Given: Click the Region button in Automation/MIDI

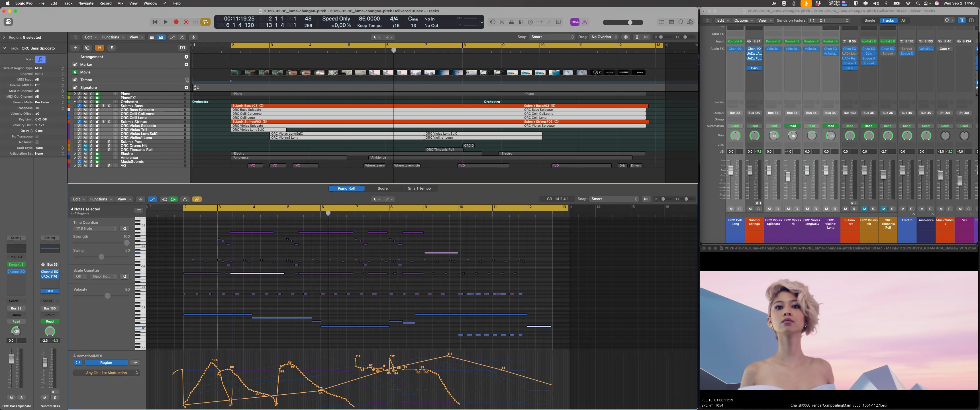Looking at the screenshot, I should click(x=106, y=362).
